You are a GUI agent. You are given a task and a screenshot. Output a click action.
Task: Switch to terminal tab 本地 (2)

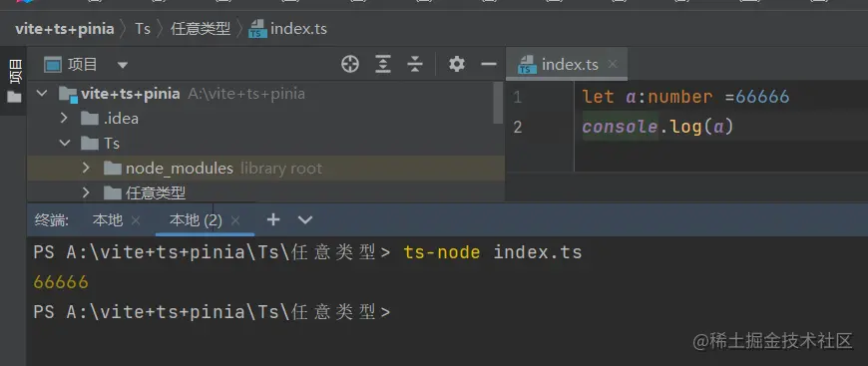196,220
